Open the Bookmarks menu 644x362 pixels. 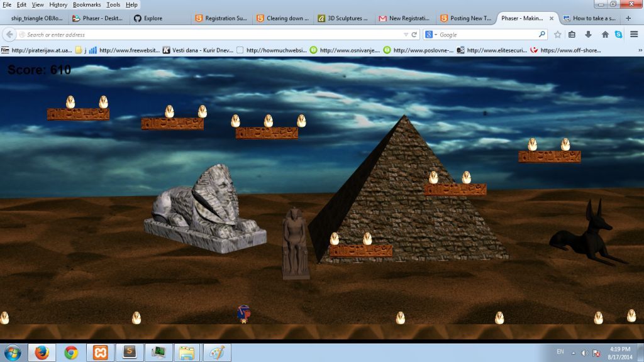[x=86, y=4]
